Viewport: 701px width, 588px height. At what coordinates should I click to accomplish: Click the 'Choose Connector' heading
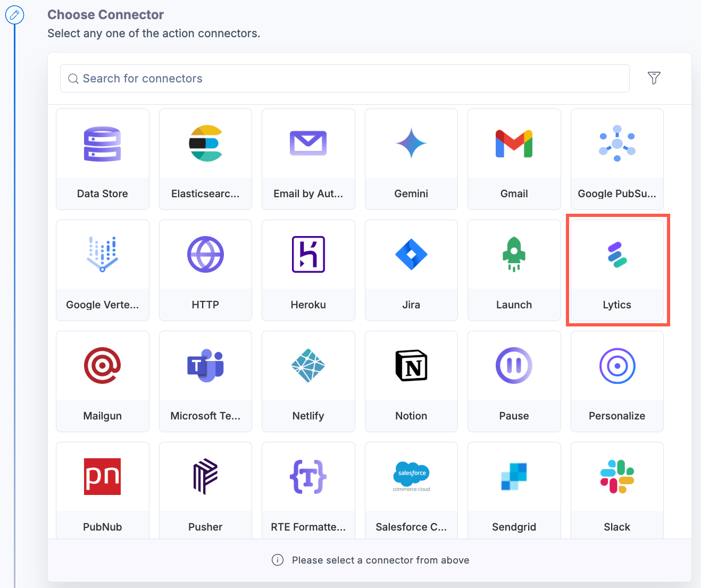coord(106,15)
